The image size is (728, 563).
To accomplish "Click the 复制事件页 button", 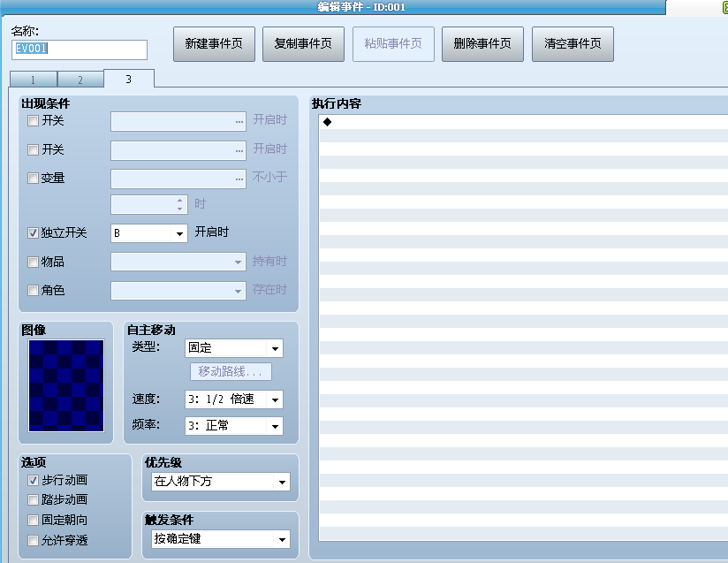I will click(303, 44).
